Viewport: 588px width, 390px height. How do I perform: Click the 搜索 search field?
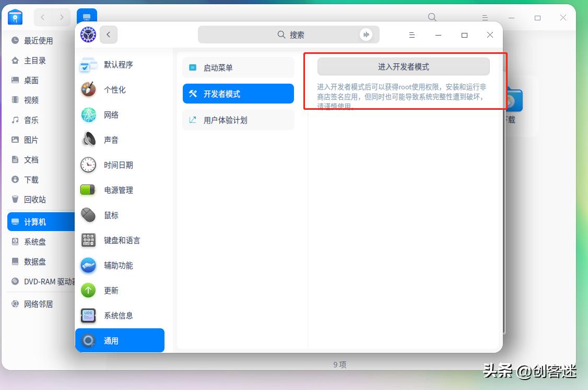click(288, 35)
